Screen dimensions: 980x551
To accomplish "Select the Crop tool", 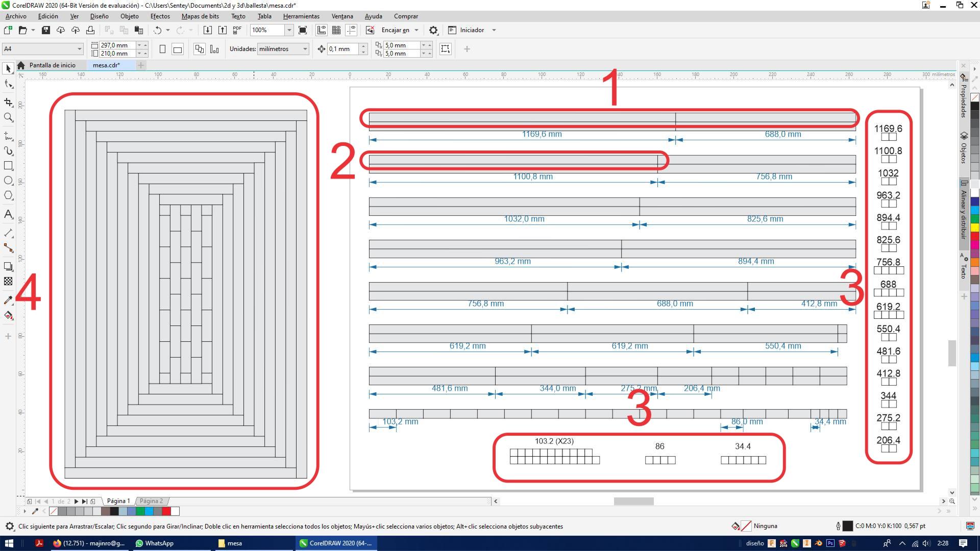I will (8, 103).
